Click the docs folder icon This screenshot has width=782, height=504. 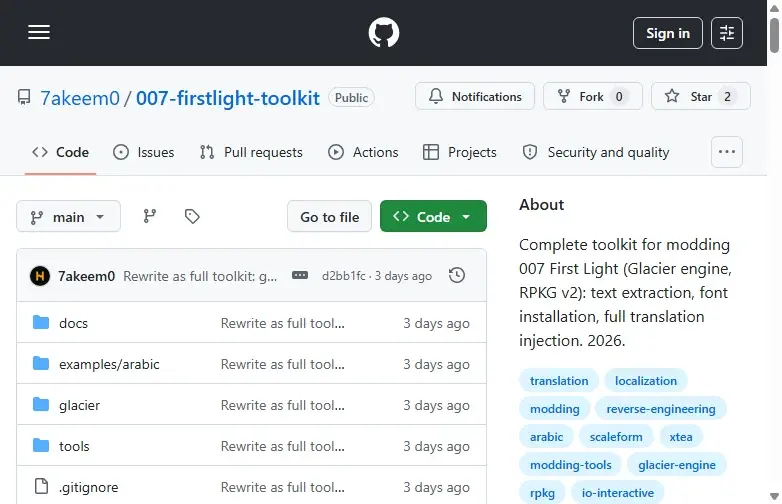click(41, 323)
